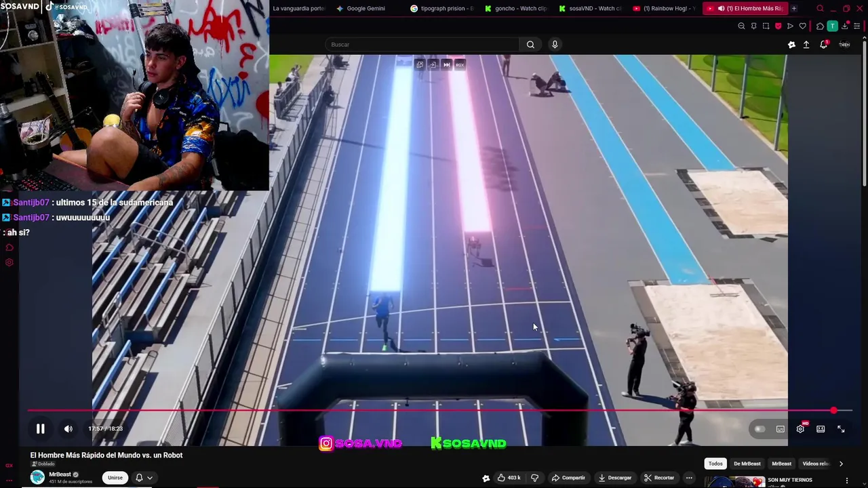The image size is (868, 488).
Task: Click skip next icon in video overlay
Action: tap(446, 64)
